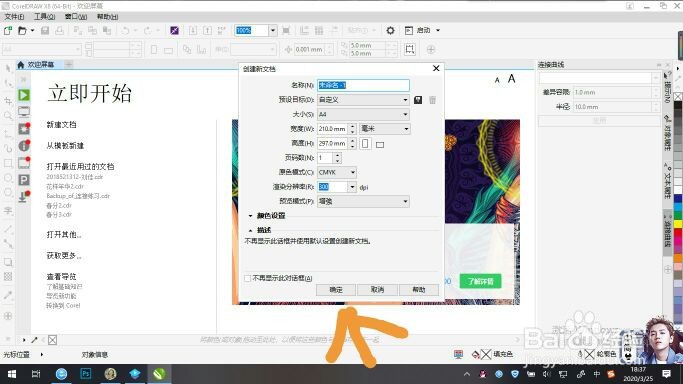Click the green 了解详情 button
Image resolution: width=683 pixels, height=384 pixels.
tap(480, 281)
